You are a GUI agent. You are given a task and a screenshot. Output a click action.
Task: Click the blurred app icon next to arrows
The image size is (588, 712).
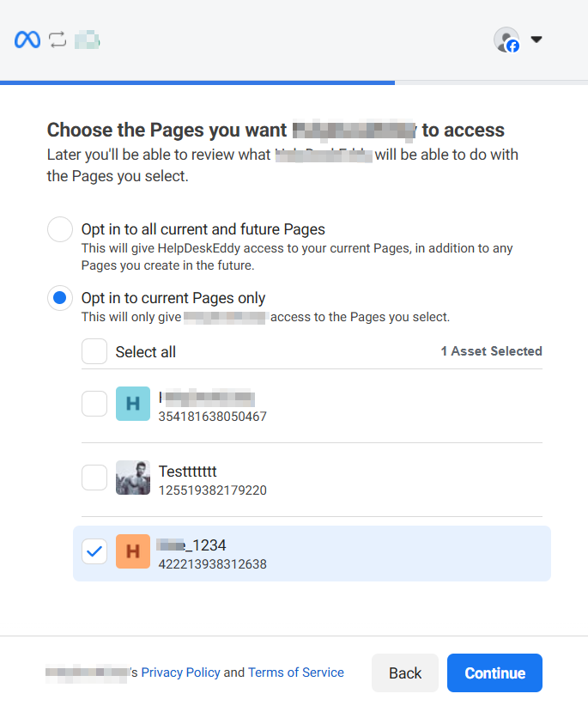pos(87,40)
